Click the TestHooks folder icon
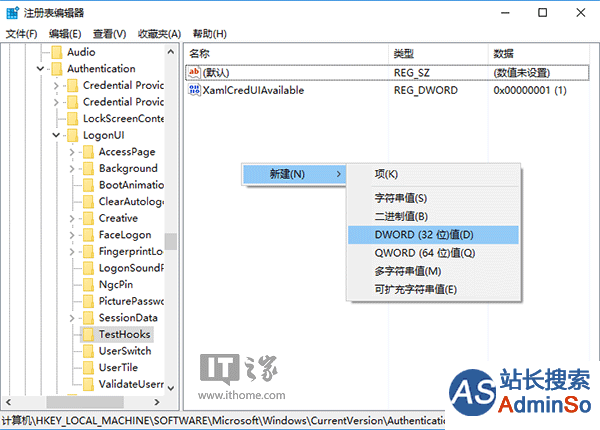 click(88, 334)
